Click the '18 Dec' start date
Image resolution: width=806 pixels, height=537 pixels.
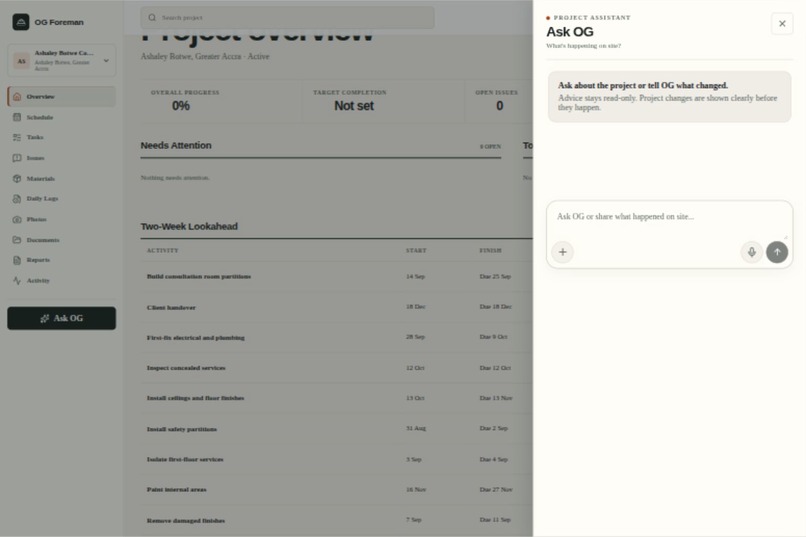415,307
